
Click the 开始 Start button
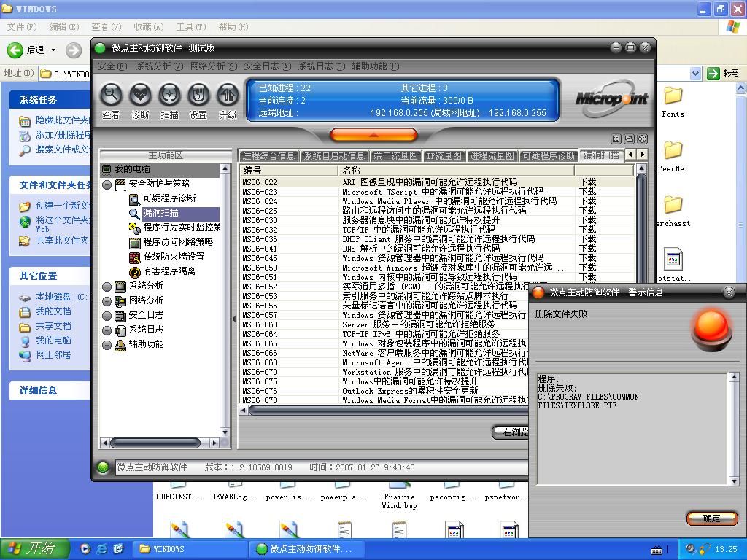34,549
